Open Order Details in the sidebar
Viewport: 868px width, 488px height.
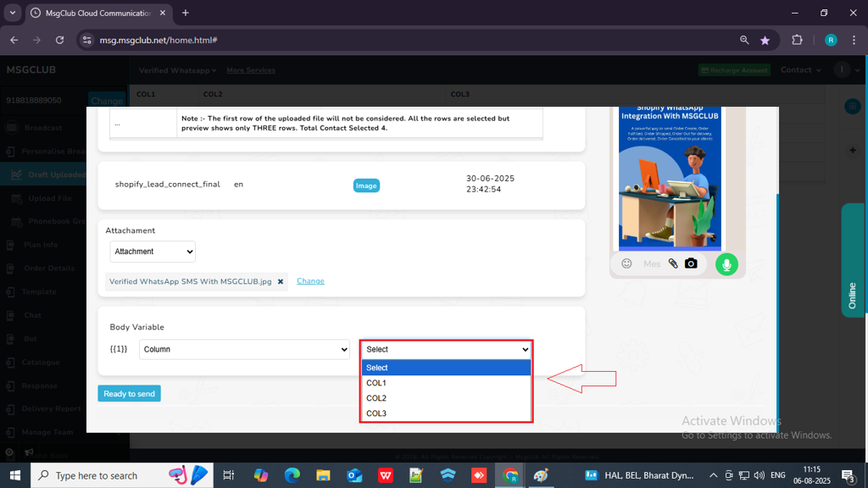[48, 269]
